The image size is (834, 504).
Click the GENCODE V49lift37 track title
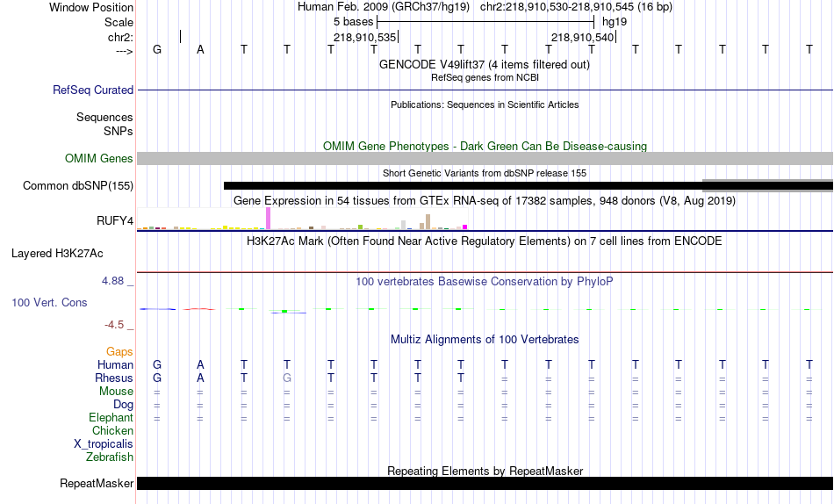point(484,64)
